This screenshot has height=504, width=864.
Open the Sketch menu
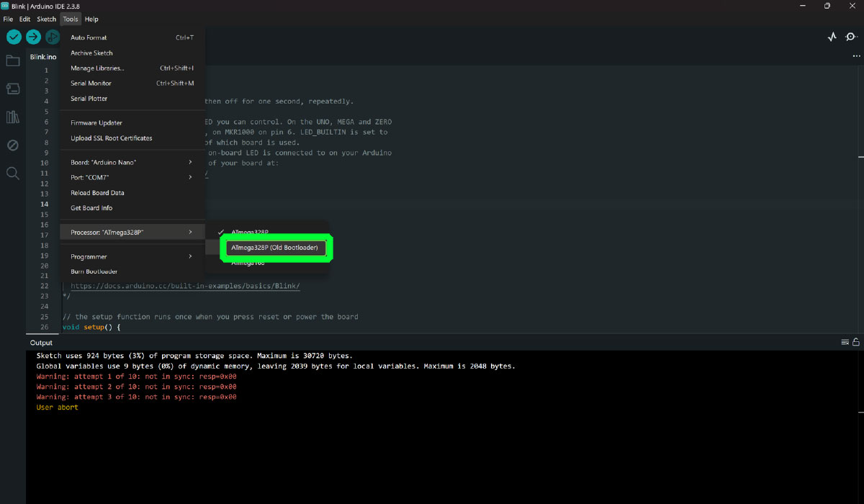coord(46,19)
